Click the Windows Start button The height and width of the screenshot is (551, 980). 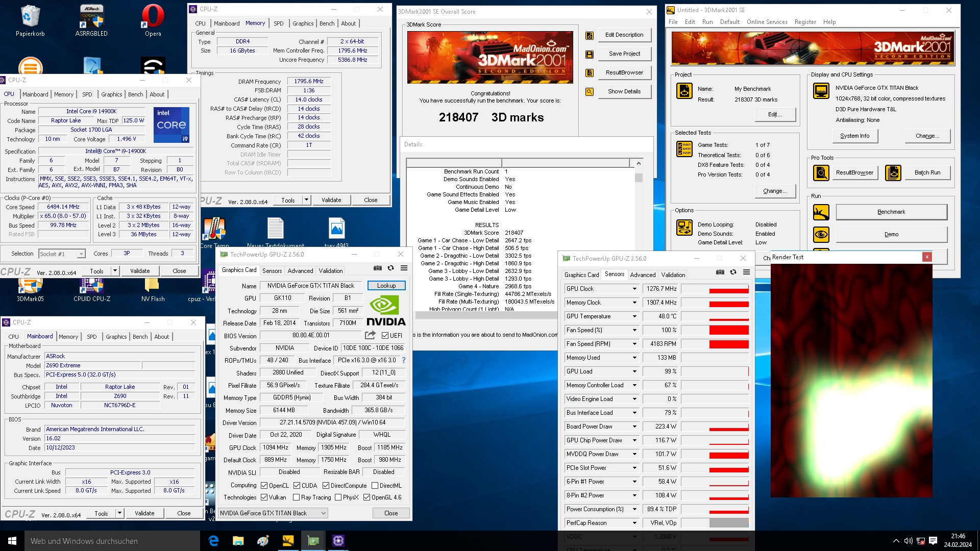(12, 541)
